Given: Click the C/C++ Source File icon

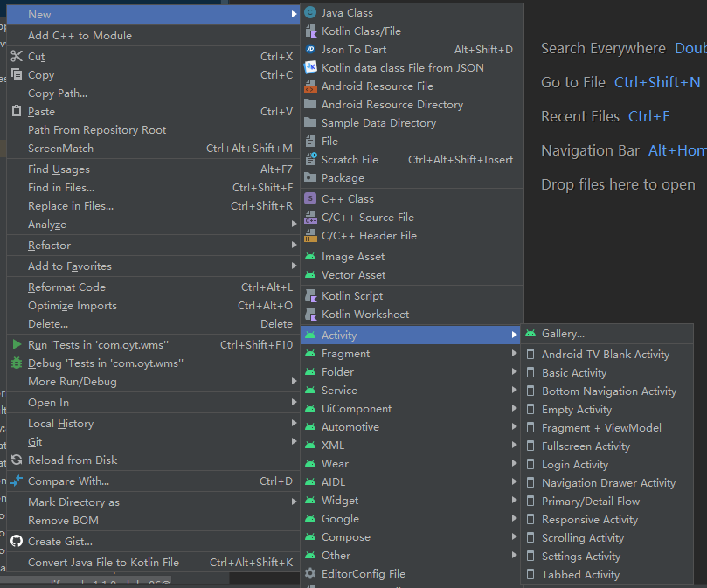Looking at the screenshot, I should 310,218.
